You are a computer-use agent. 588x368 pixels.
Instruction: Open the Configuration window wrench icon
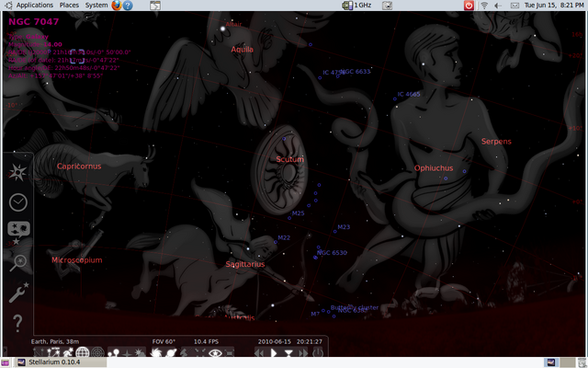[x=18, y=293]
